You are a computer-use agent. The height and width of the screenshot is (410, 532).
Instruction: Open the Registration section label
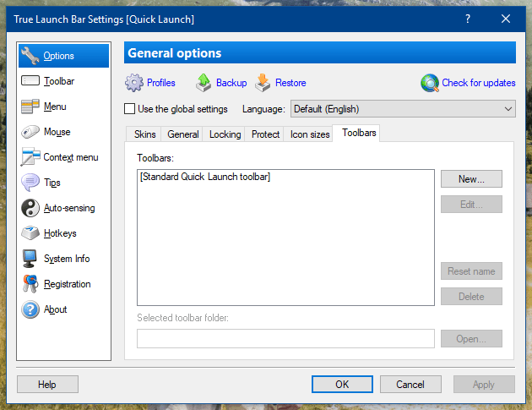coord(68,284)
